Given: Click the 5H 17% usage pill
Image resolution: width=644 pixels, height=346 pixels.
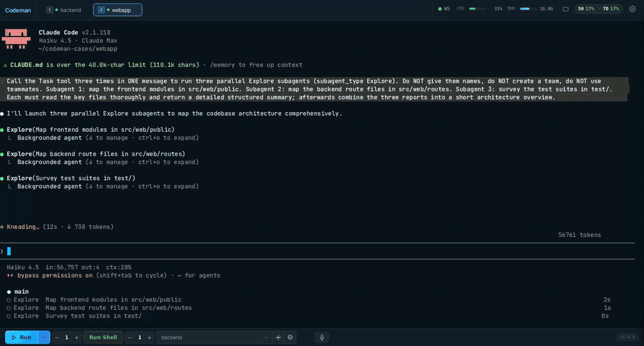Looking at the screenshot, I should [586, 8].
